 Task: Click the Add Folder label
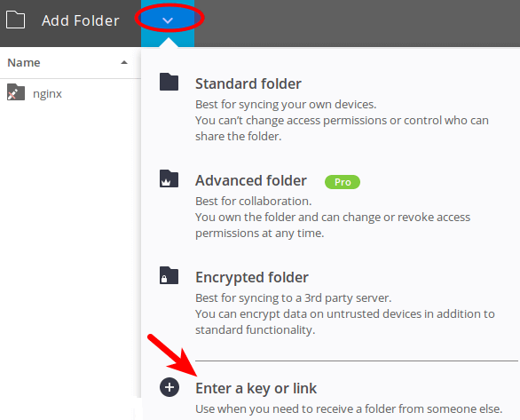[80, 20]
